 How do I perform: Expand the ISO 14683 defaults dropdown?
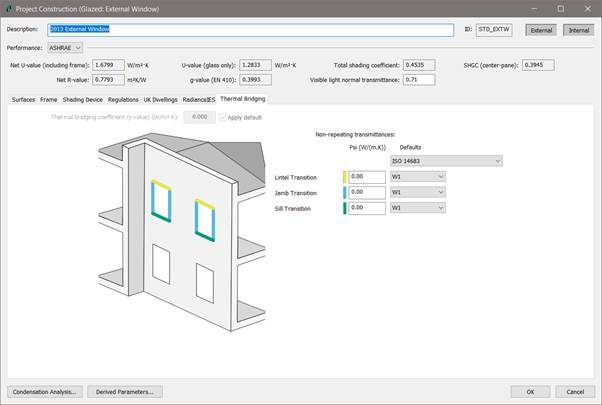tap(445, 160)
